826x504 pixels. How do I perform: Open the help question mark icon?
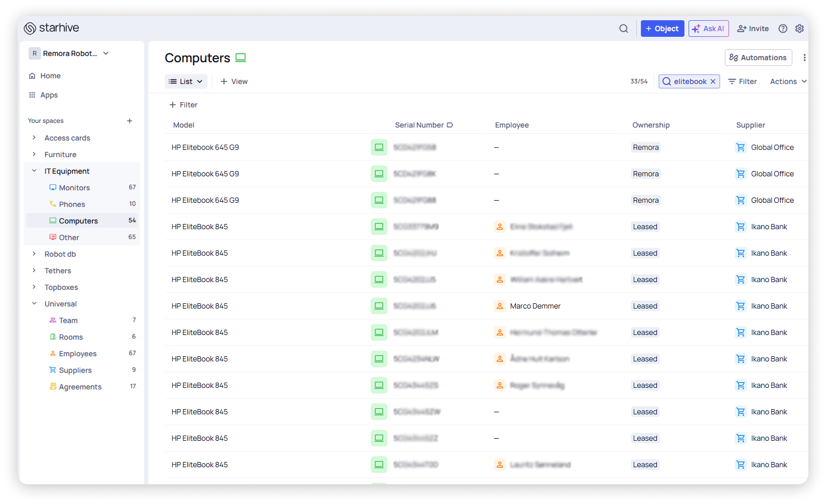coord(782,29)
